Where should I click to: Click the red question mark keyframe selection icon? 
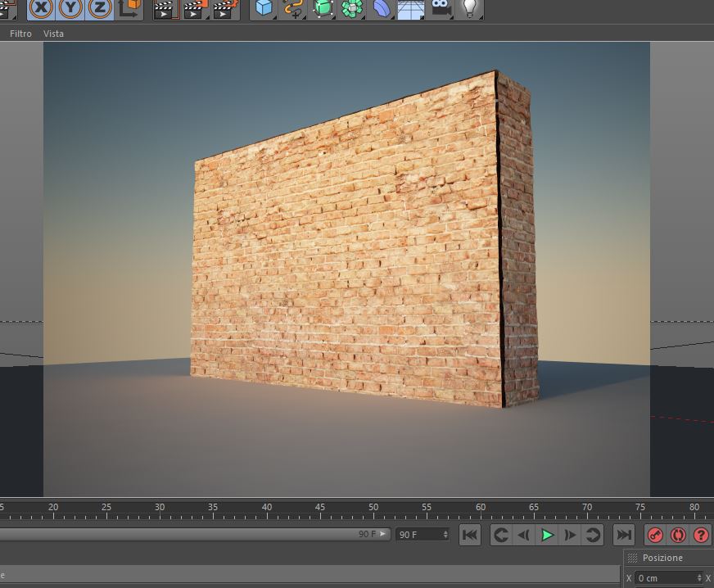tap(701, 535)
